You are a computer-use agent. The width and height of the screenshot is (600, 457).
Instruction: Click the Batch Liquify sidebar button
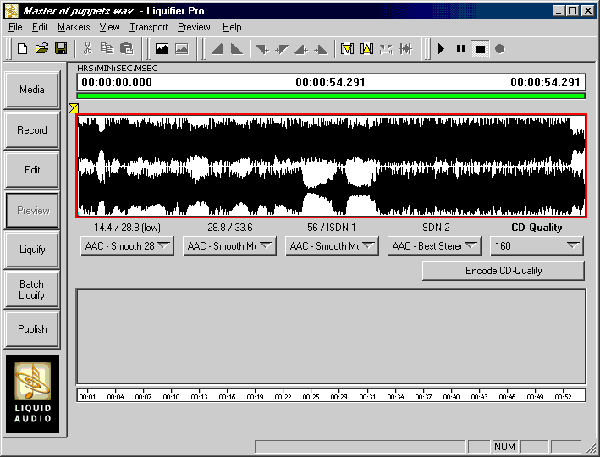[x=32, y=290]
